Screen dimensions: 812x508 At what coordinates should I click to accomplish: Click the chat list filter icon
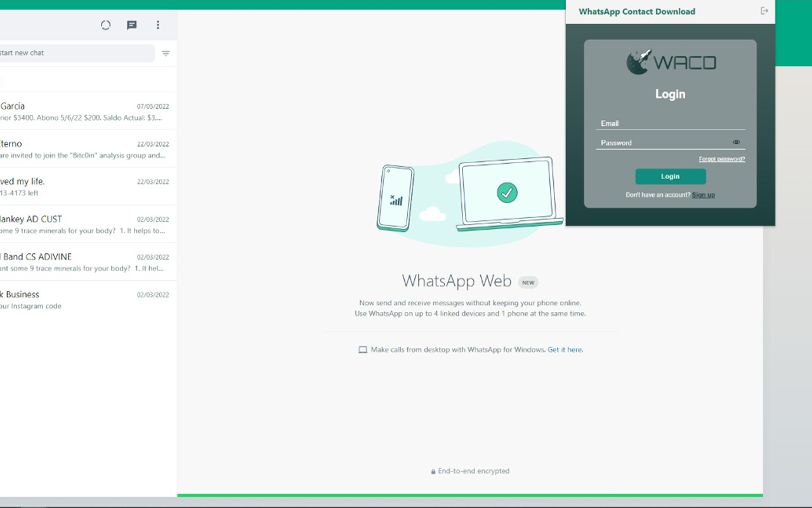(165, 53)
